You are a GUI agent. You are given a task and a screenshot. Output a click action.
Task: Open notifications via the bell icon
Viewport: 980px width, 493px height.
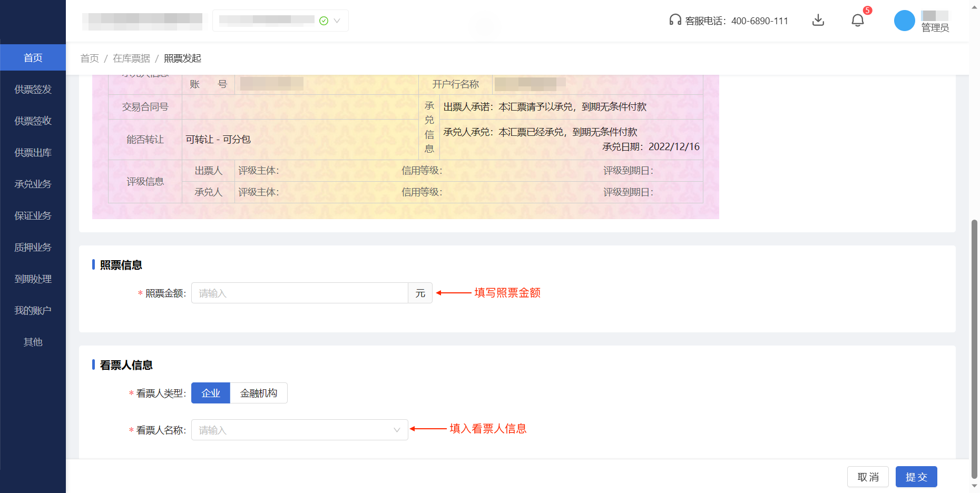coord(858,20)
